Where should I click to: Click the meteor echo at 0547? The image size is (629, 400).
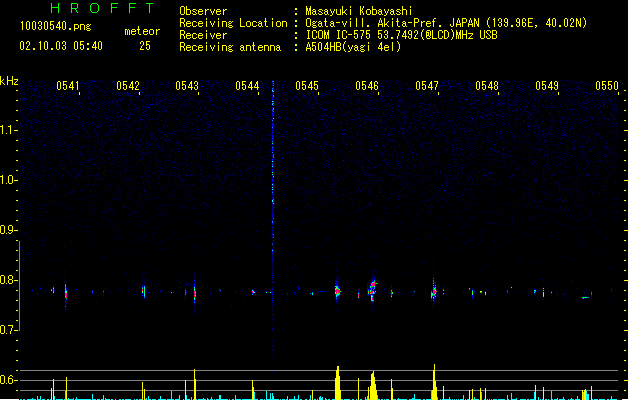[x=434, y=292]
